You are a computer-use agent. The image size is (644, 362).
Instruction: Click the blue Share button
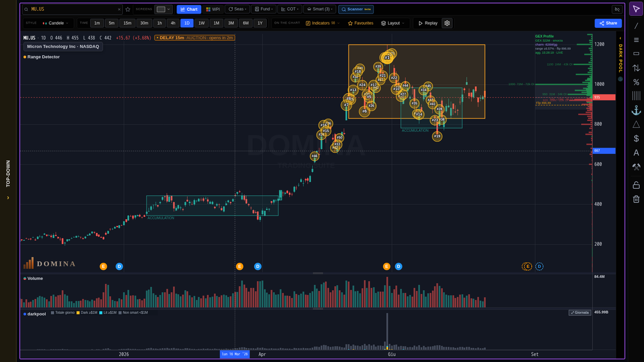tap(608, 23)
